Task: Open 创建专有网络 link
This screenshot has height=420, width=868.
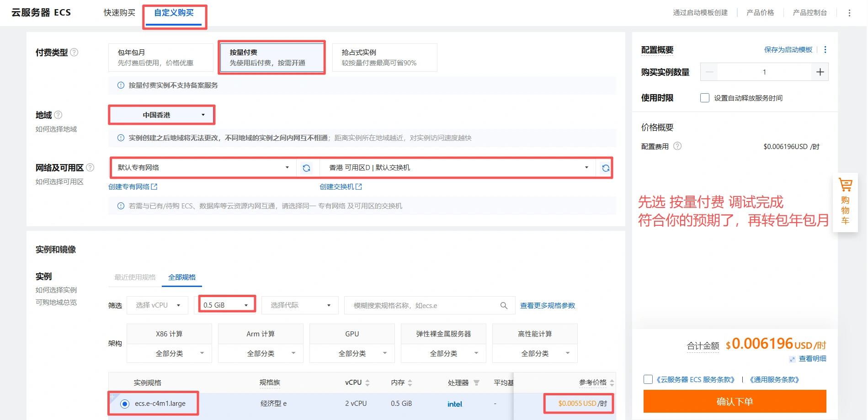Action: [133, 186]
